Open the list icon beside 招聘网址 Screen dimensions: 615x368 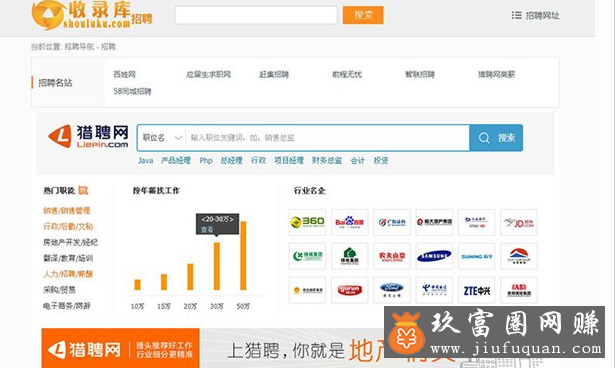[517, 15]
